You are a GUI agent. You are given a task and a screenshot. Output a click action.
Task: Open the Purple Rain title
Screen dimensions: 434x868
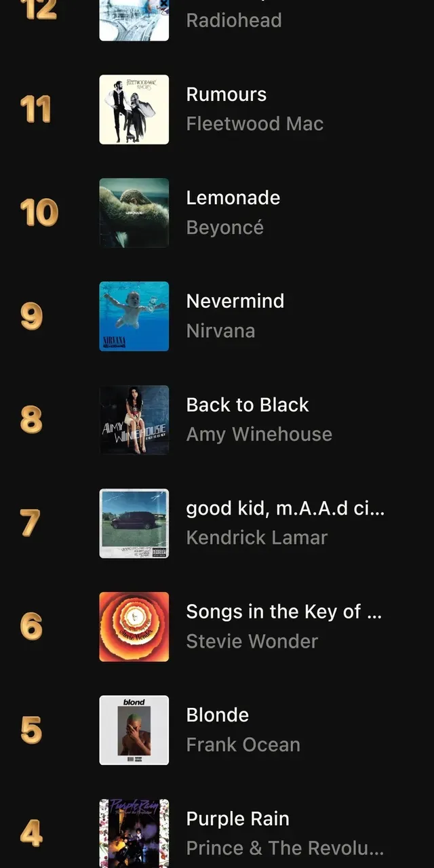pyautogui.click(x=238, y=818)
